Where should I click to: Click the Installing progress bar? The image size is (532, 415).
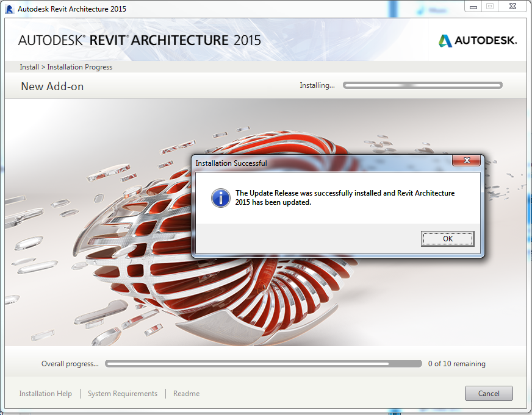423,85
